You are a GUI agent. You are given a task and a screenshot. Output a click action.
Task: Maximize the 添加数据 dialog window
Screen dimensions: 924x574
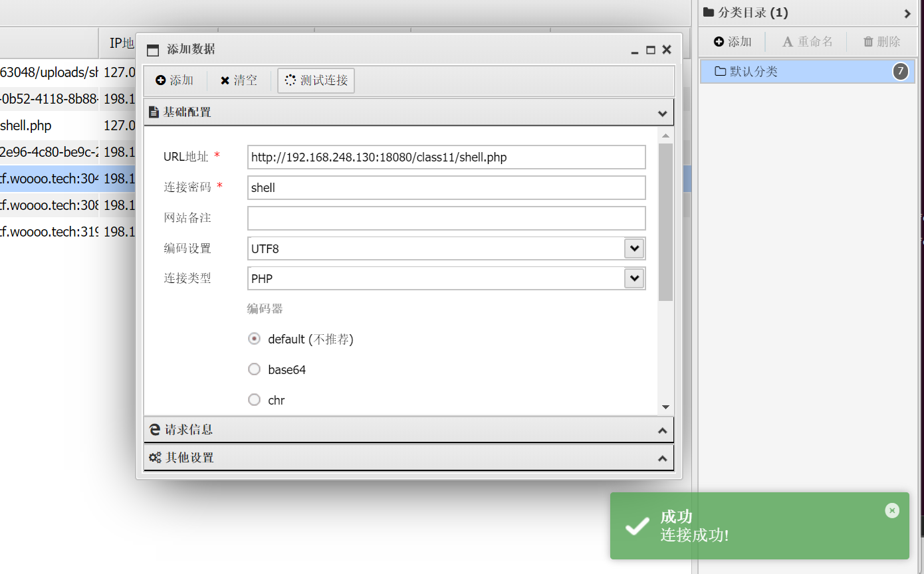click(651, 50)
